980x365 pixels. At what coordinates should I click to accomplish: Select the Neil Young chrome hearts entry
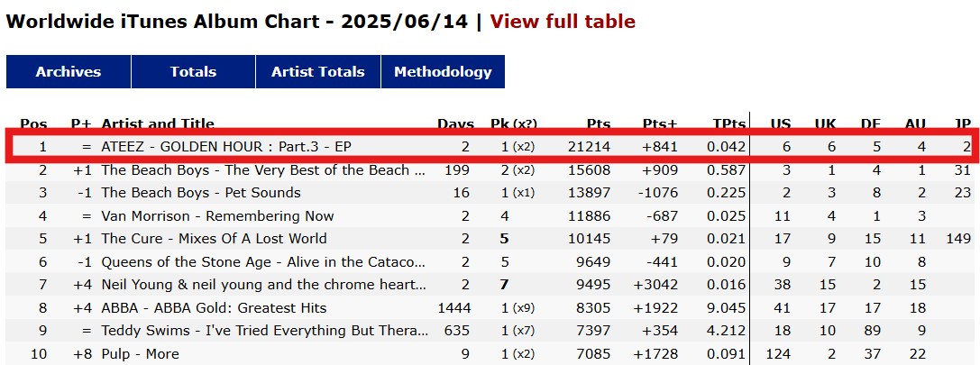[x=264, y=285]
